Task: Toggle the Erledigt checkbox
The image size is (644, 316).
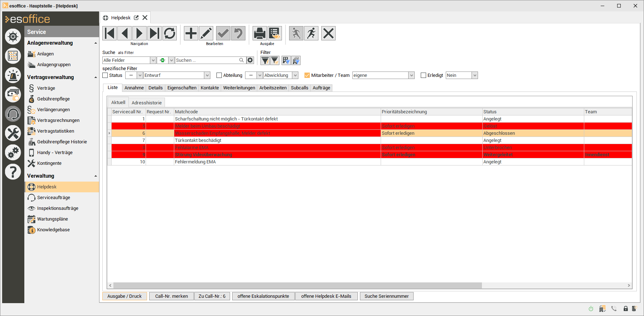Action: tap(424, 75)
